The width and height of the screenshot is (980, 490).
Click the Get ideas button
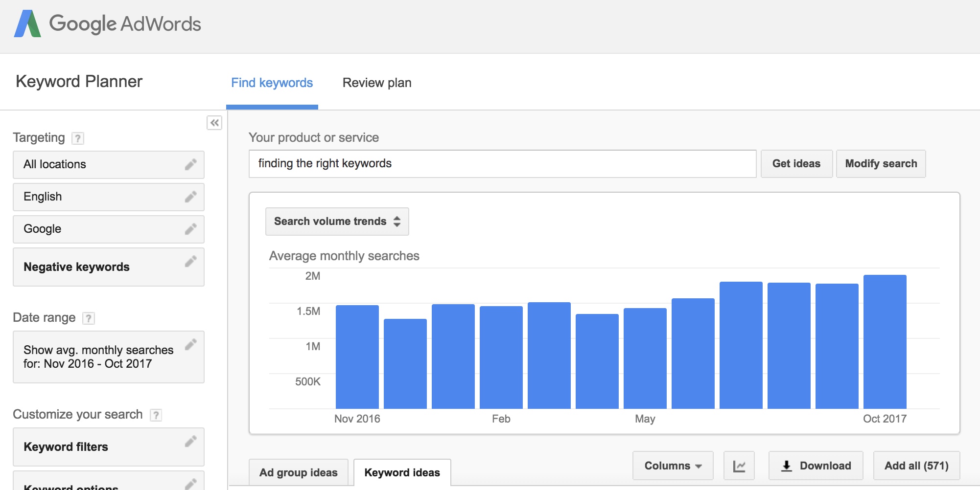coord(796,164)
